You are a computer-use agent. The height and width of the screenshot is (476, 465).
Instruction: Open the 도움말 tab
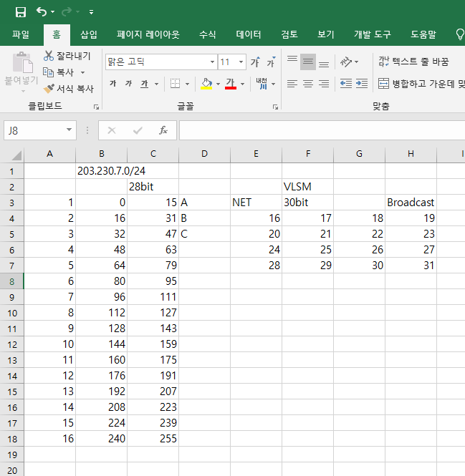point(423,34)
